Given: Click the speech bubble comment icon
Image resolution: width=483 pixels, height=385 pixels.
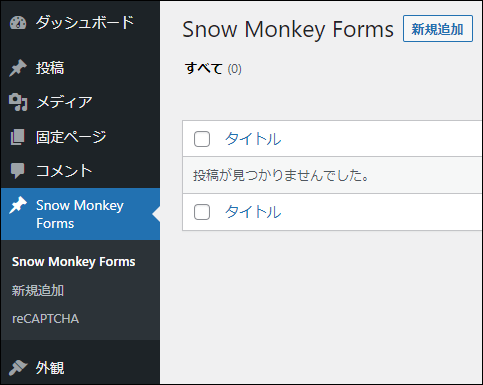Looking at the screenshot, I should coord(17,171).
